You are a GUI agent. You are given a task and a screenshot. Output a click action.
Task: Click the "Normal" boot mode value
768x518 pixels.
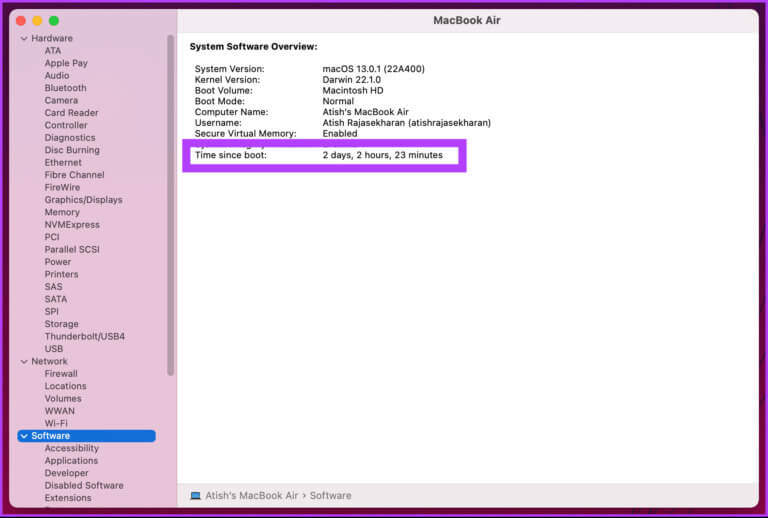pyautogui.click(x=338, y=101)
